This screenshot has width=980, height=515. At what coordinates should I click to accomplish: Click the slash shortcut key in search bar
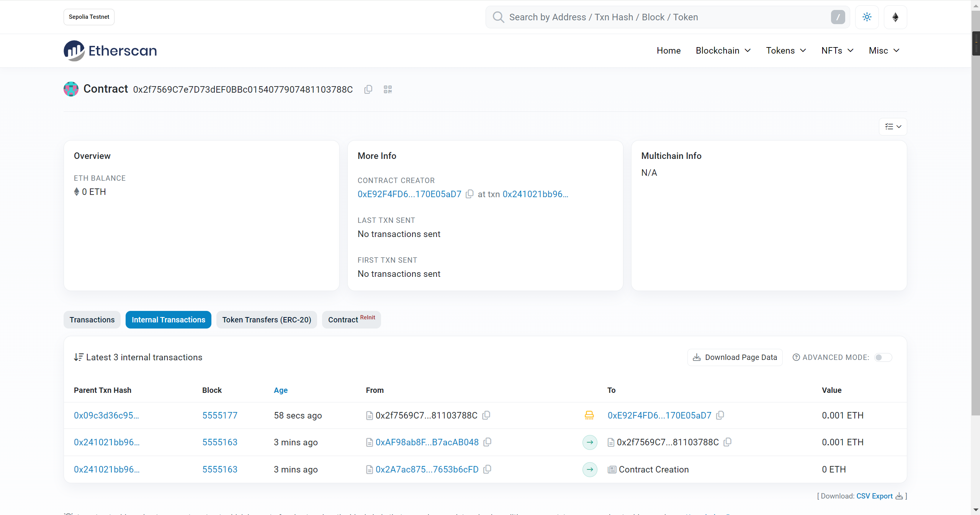click(838, 17)
